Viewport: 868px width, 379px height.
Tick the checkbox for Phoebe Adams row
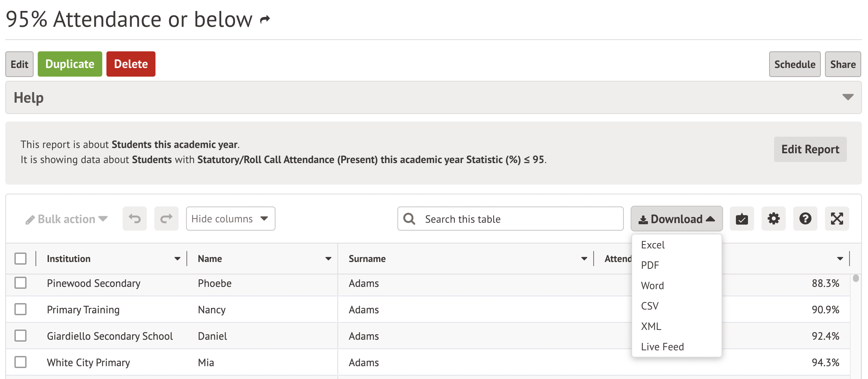[x=20, y=283]
